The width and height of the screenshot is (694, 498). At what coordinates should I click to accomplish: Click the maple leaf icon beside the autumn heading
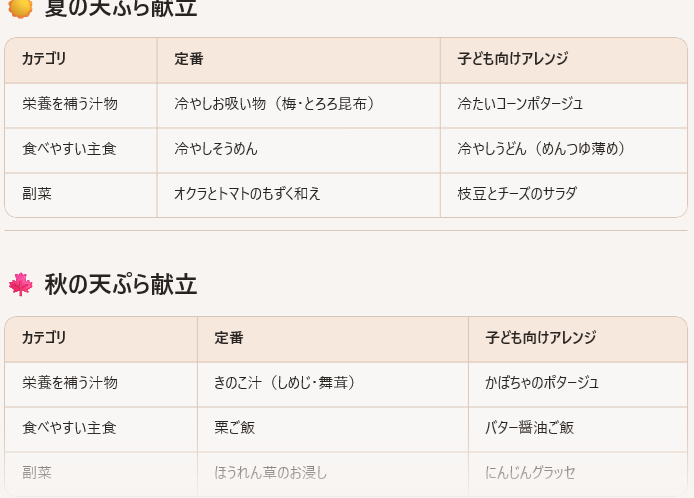pos(20,284)
